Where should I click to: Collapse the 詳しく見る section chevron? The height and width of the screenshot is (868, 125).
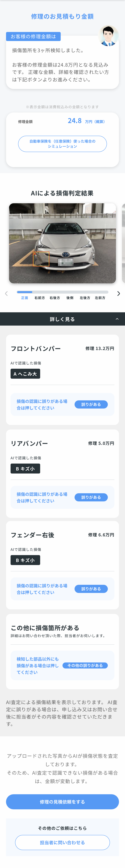coord(117,319)
